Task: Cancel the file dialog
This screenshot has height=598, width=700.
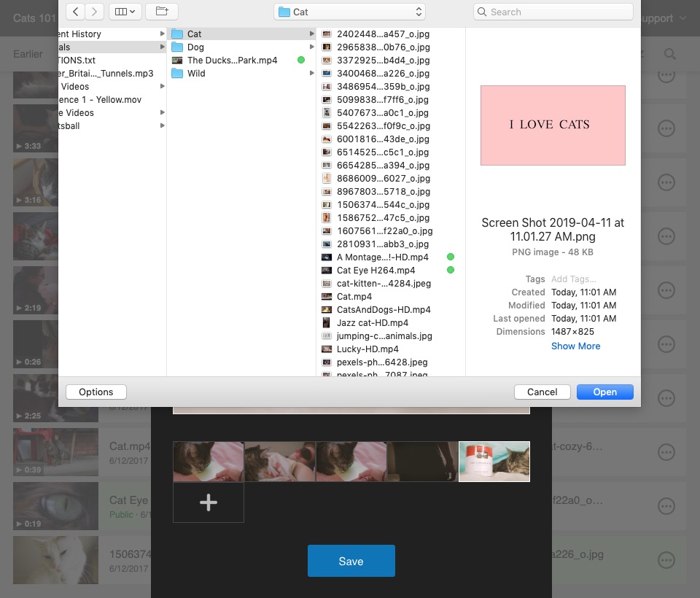Action: 542,392
